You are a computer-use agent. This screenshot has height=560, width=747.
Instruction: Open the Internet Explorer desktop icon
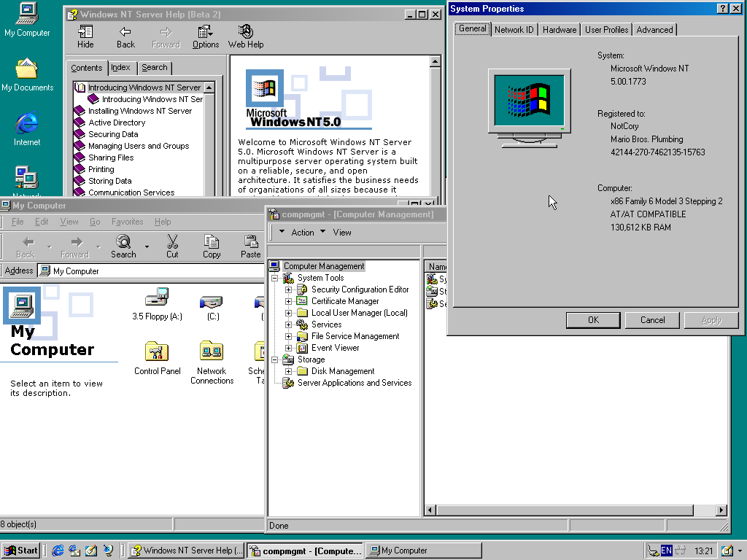pyautogui.click(x=27, y=123)
